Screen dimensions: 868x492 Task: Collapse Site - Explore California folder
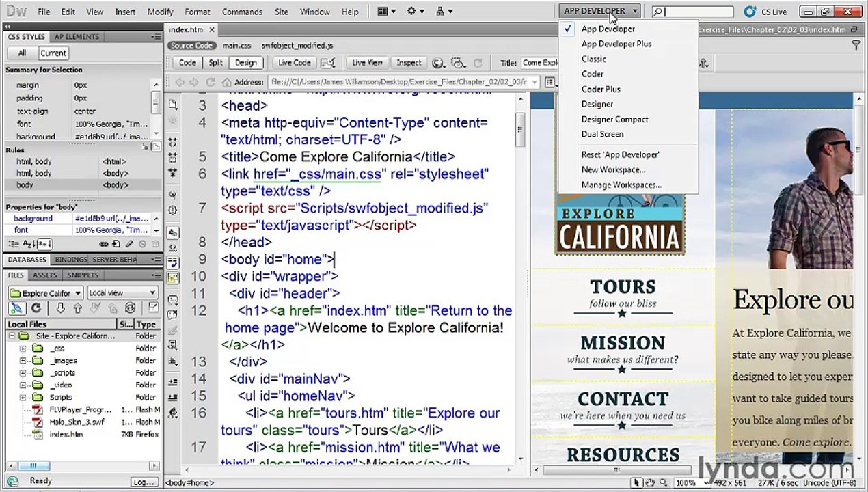pos(12,336)
